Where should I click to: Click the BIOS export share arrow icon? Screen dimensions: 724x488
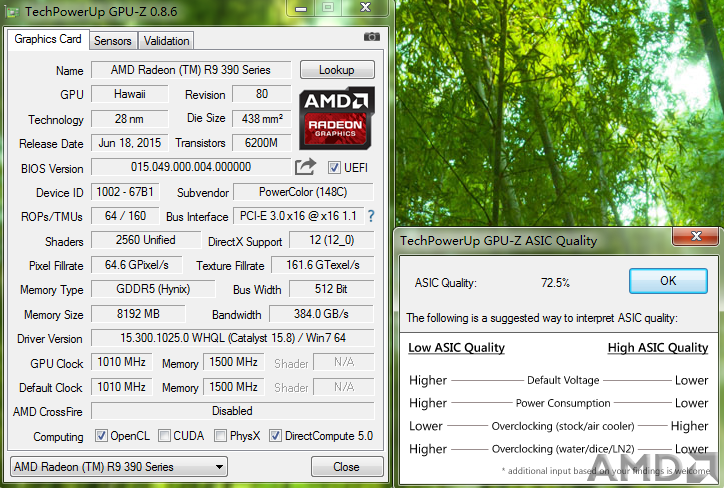(305, 167)
